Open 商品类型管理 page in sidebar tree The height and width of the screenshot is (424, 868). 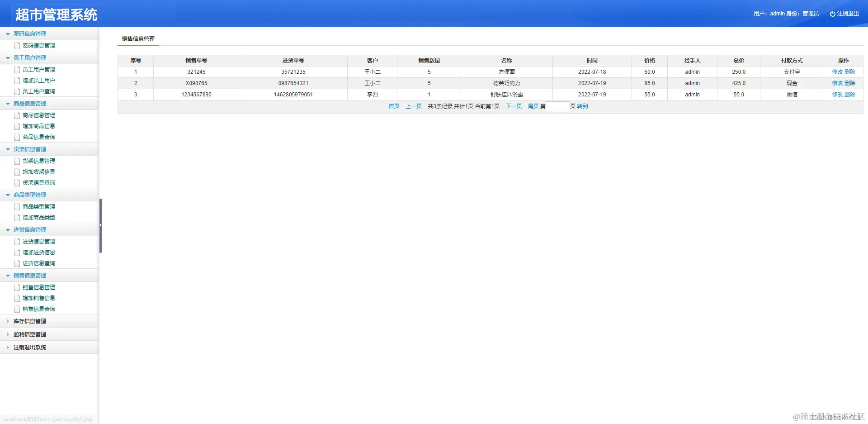pos(39,207)
